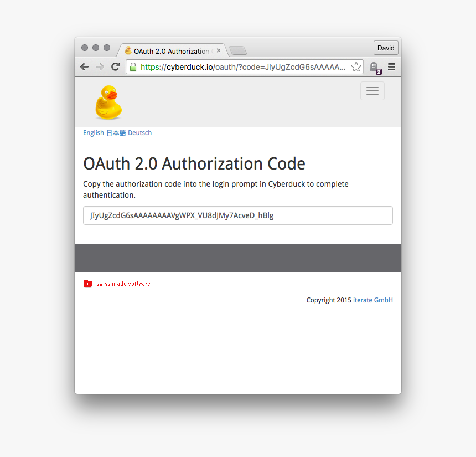Close the OAuth 2.0 Authorization tab
This screenshot has width=476, height=457.
(219, 50)
